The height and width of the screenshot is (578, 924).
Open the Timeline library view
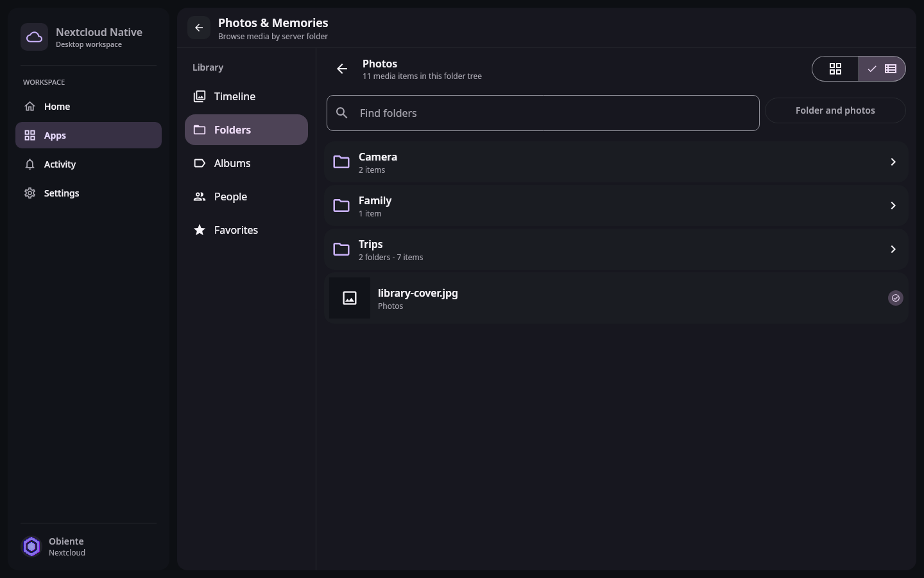[246, 96]
